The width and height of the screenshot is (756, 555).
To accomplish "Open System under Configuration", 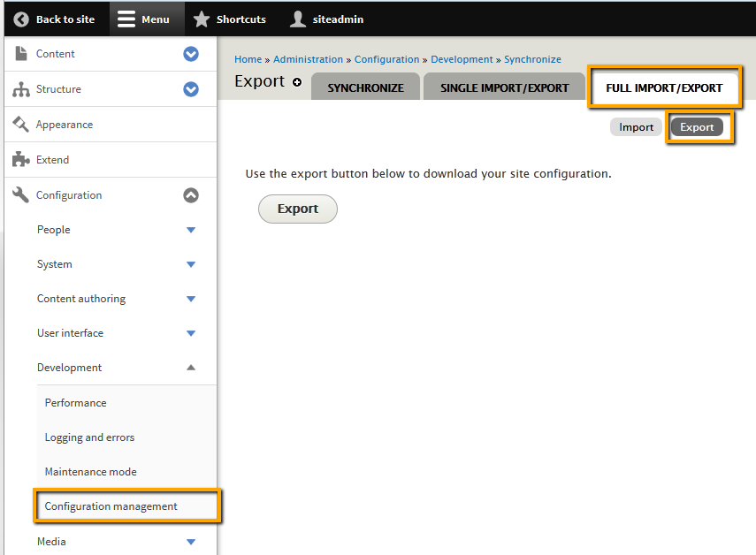I will (55, 264).
